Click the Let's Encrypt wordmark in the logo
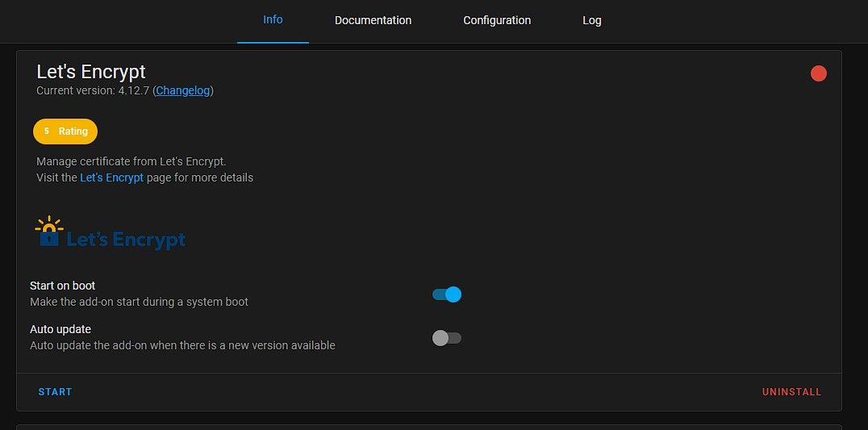Viewport: 868px width, 430px height. 126,240
